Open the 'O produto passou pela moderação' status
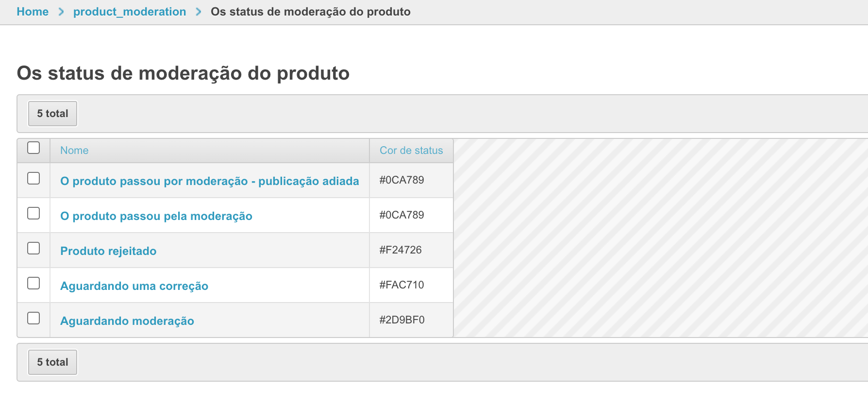This screenshot has width=868, height=405. click(156, 216)
